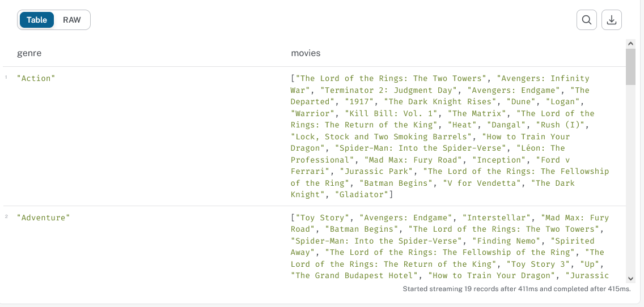Click "The Matrix" in the Action movies list
Image resolution: width=644 pixels, height=307 pixels.
pyautogui.click(x=478, y=113)
